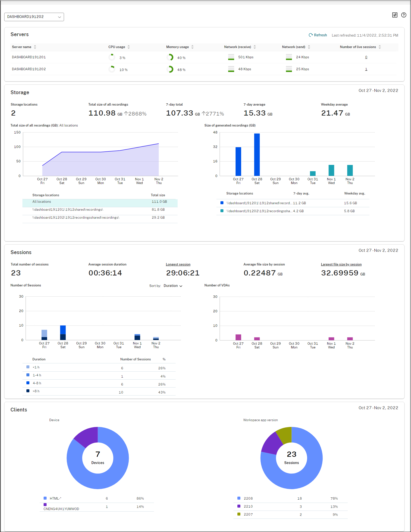Open the Longest session link
411x532 pixels.
(178, 264)
